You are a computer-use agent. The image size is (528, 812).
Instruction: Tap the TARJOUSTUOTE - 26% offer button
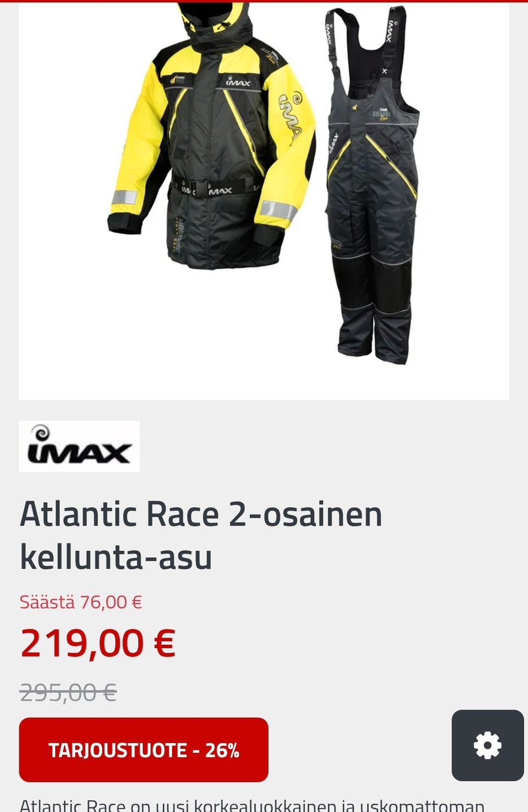(x=144, y=750)
